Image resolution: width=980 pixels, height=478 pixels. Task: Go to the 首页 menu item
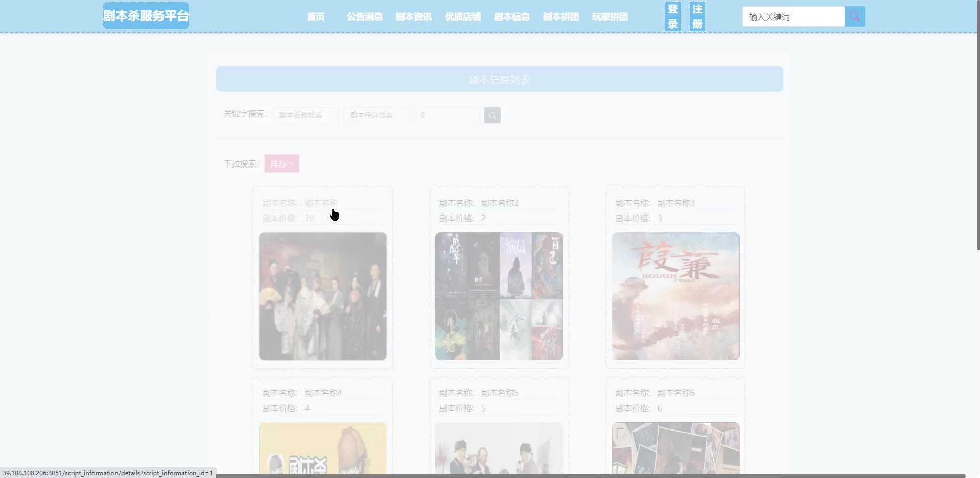point(316,17)
